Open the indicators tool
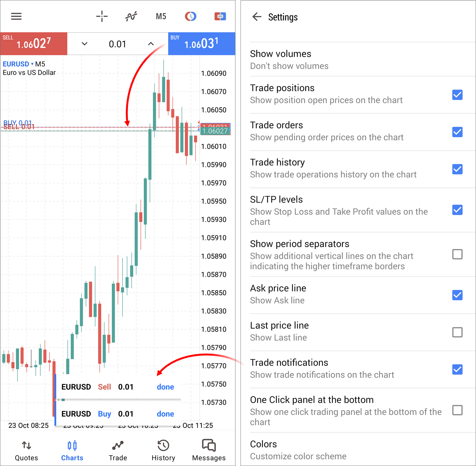 [x=131, y=16]
